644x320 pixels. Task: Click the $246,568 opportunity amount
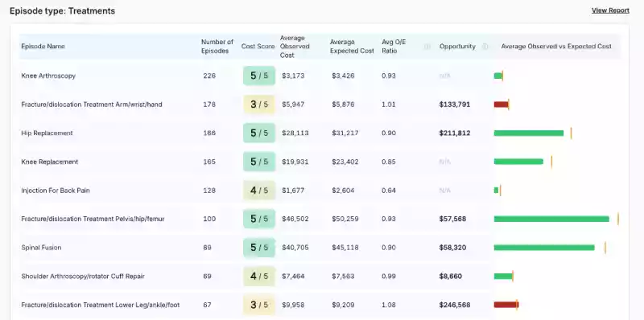(455, 305)
